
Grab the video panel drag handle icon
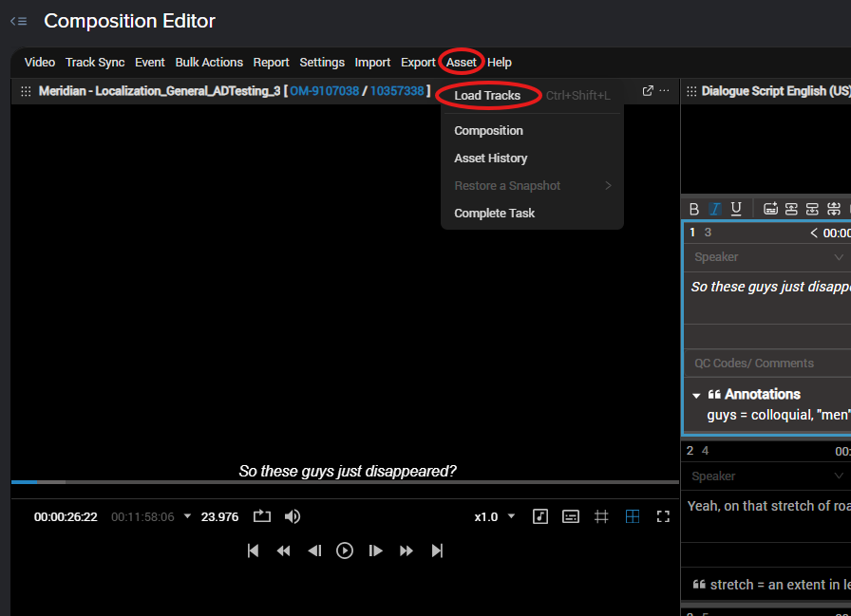pos(26,91)
